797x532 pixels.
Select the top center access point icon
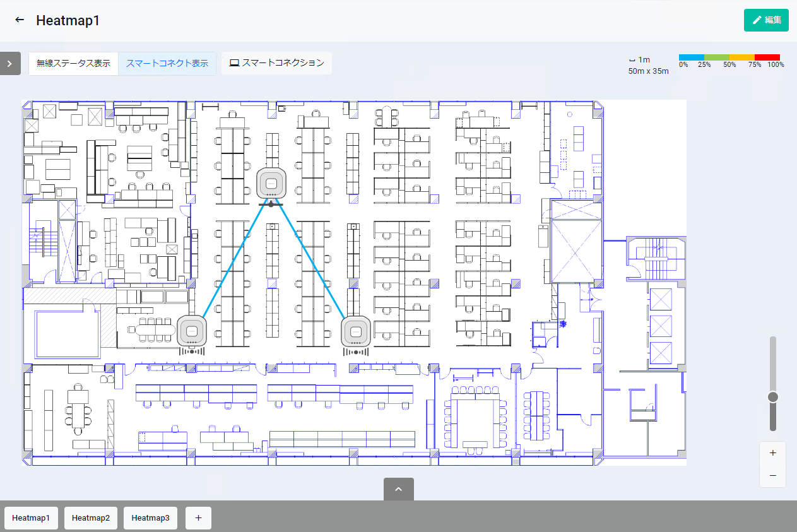point(272,184)
